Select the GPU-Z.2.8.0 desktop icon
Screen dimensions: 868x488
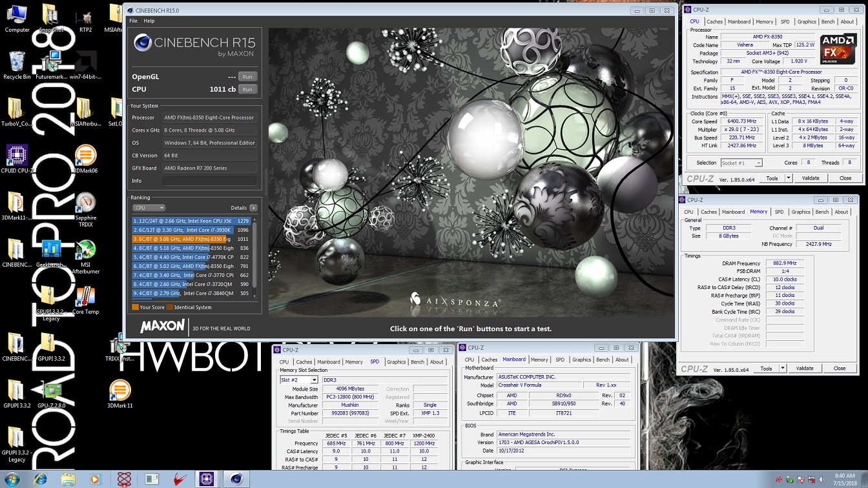[x=51, y=394]
